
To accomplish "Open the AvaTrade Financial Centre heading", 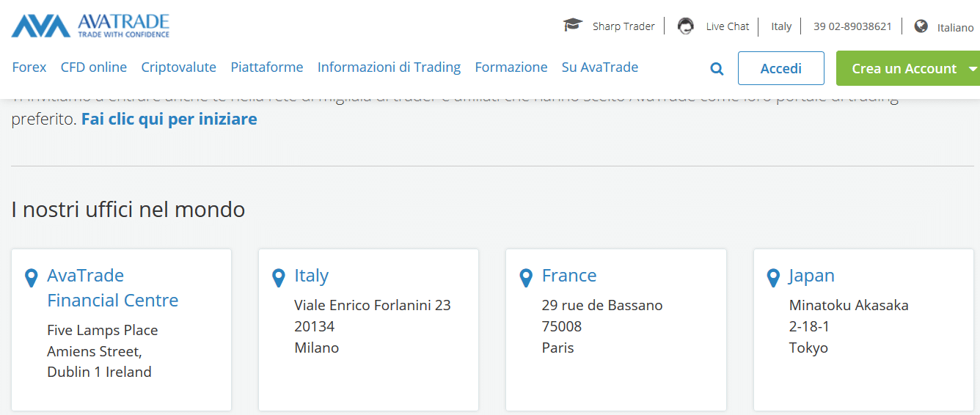I will tap(113, 288).
